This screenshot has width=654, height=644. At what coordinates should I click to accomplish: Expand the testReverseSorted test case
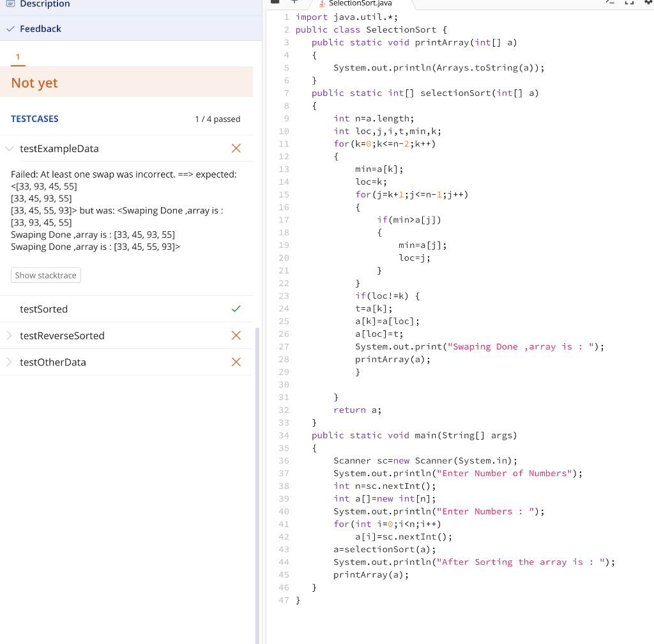pyautogui.click(x=10, y=335)
